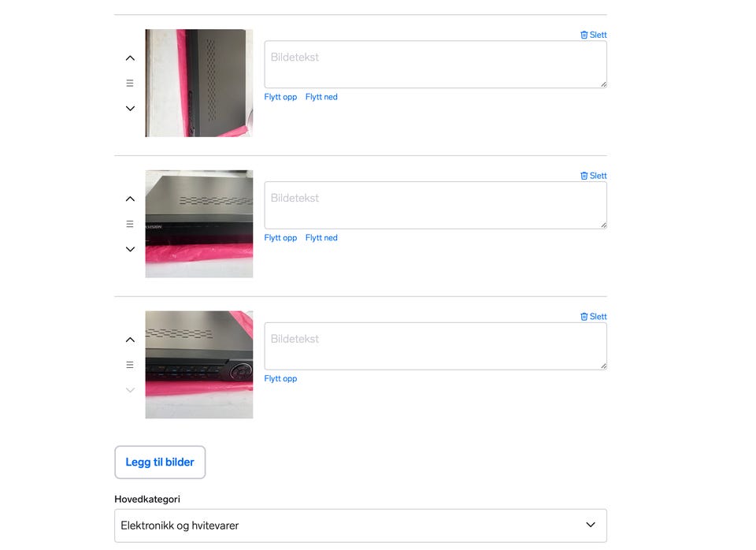Screen dimensions: 756x550
Task: Click the drag handle of the first image
Action: coord(130,83)
